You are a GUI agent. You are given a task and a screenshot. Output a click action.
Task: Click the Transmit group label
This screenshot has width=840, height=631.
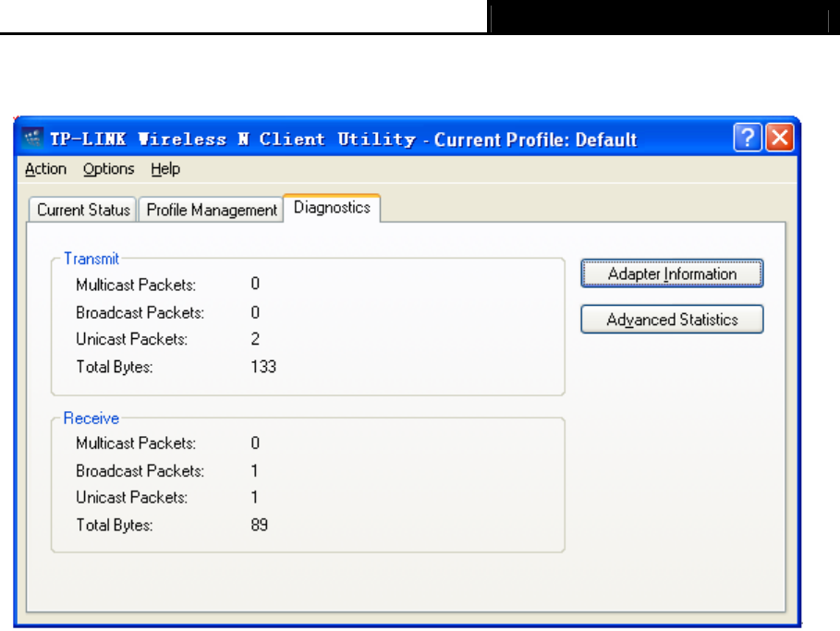pos(91,259)
